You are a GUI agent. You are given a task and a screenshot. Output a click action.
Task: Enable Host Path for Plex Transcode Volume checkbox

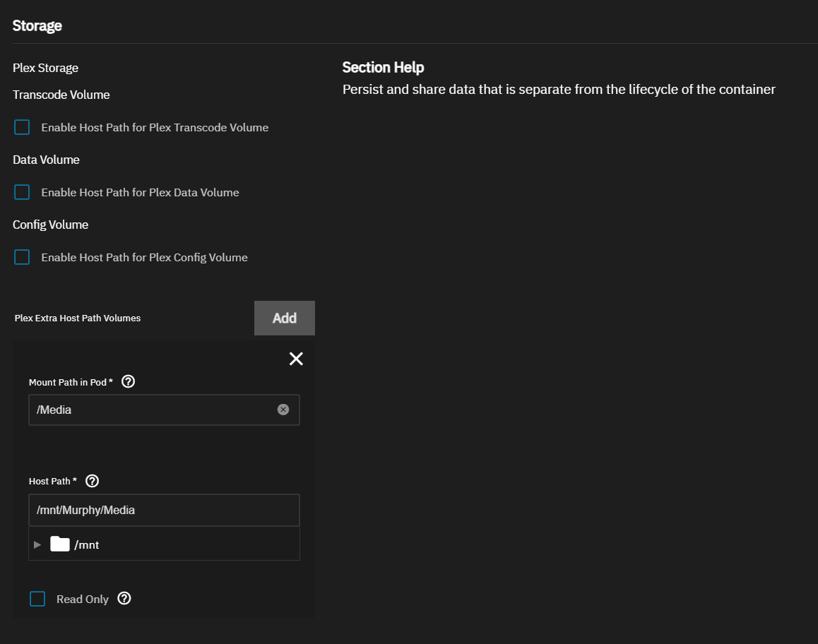click(x=22, y=127)
